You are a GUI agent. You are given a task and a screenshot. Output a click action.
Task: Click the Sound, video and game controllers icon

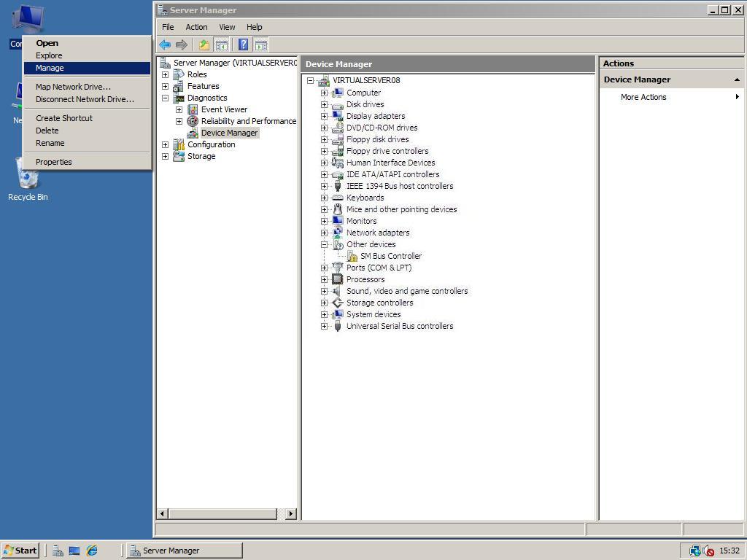337,291
